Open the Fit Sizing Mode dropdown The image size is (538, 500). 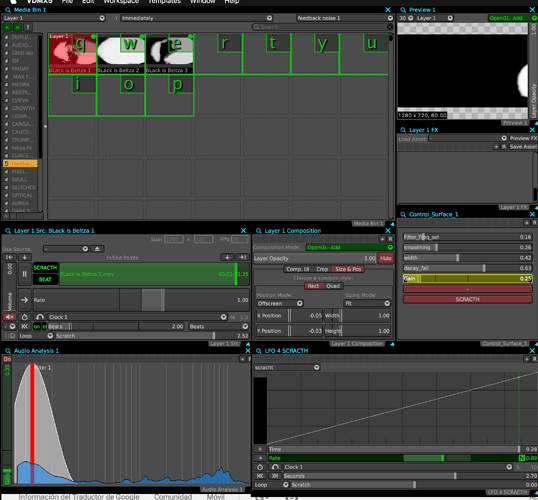click(367, 303)
